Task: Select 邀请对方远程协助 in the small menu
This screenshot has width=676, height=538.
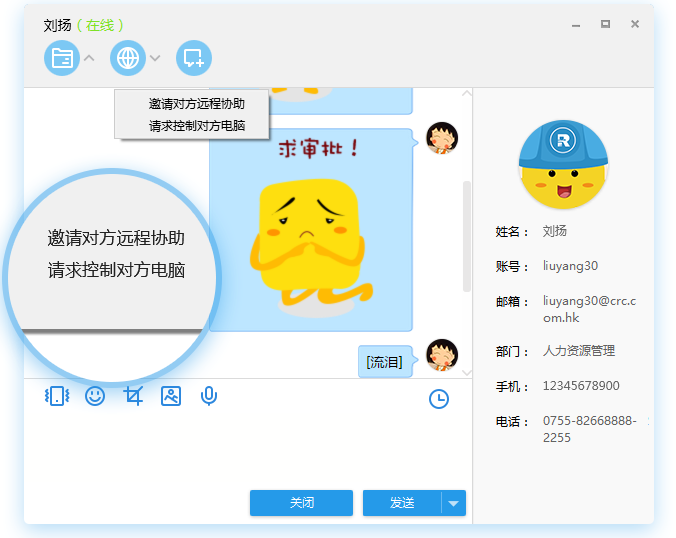Action: pos(196,103)
